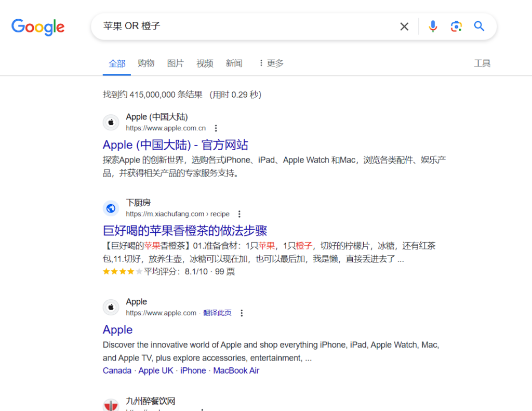The image size is (532, 411).
Task: Click the Google logo
Action: (x=38, y=27)
